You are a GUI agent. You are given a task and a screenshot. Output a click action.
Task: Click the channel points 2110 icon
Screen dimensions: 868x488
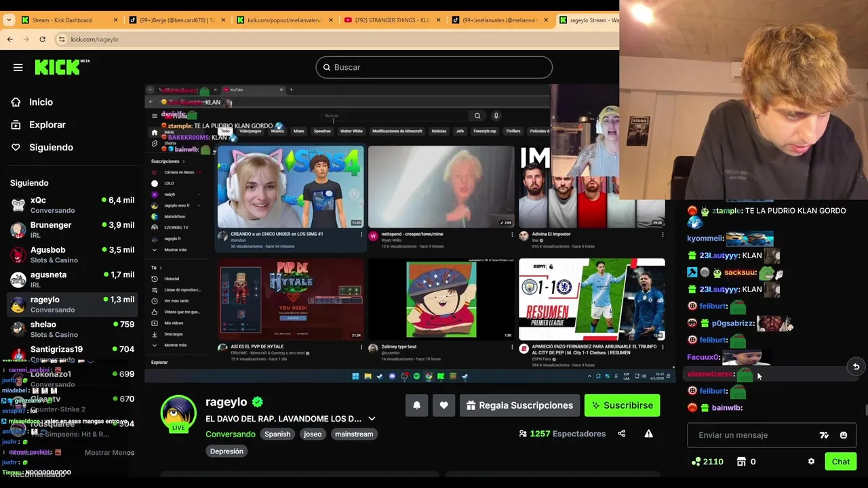pyautogui.click(x=696, y=462)
